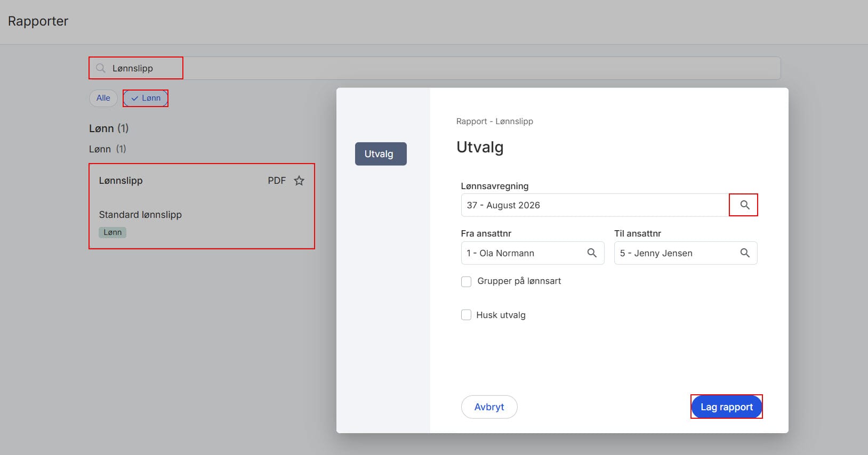
Task: Click the Standard lønnslipp description text
Action: pyautogui.click(x=140, y=215)
